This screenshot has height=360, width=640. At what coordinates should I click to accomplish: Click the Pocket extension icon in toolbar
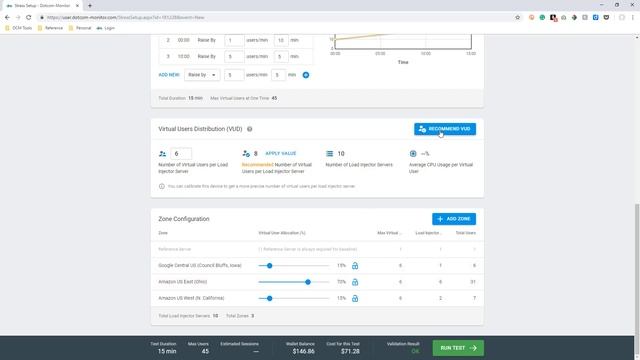[607, 18]
